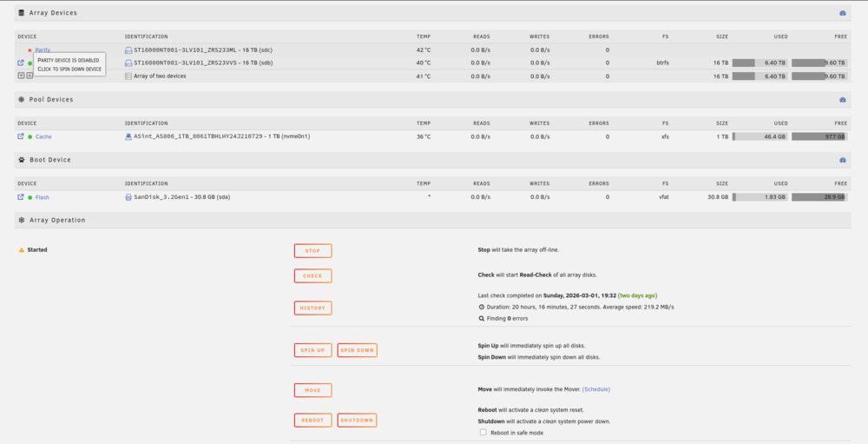Browse the array disk via its external-link icon

pyautogui.click(x=21, y=63)
